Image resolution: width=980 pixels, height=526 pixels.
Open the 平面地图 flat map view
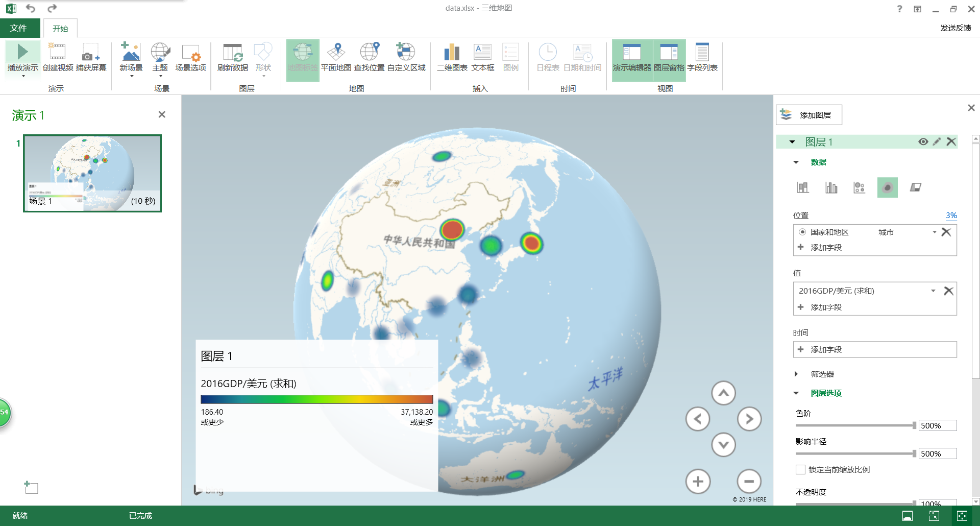coord(336,57)
